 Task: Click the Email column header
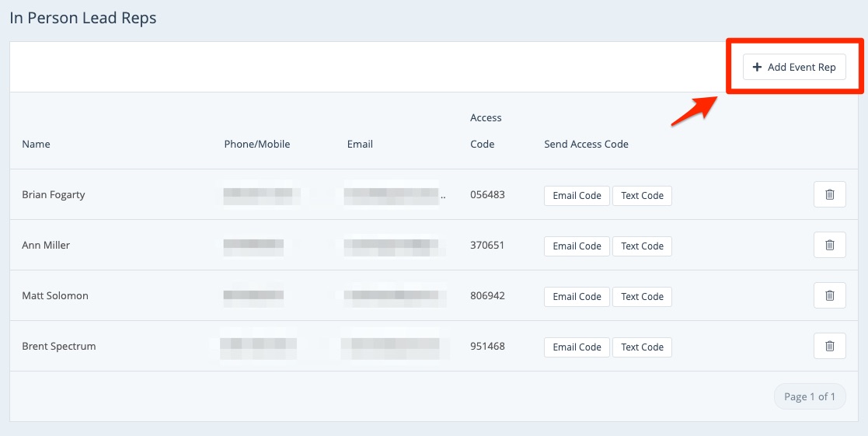point(360,144)
